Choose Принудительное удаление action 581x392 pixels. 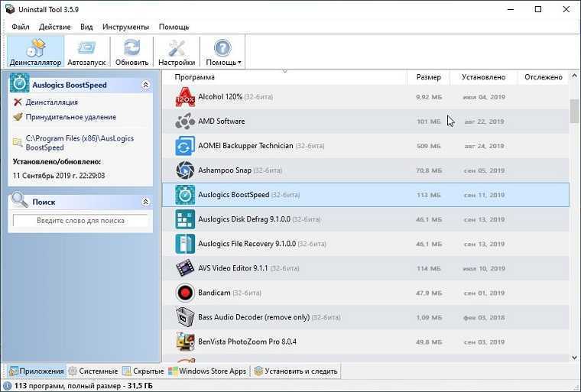tap(71, 117)
